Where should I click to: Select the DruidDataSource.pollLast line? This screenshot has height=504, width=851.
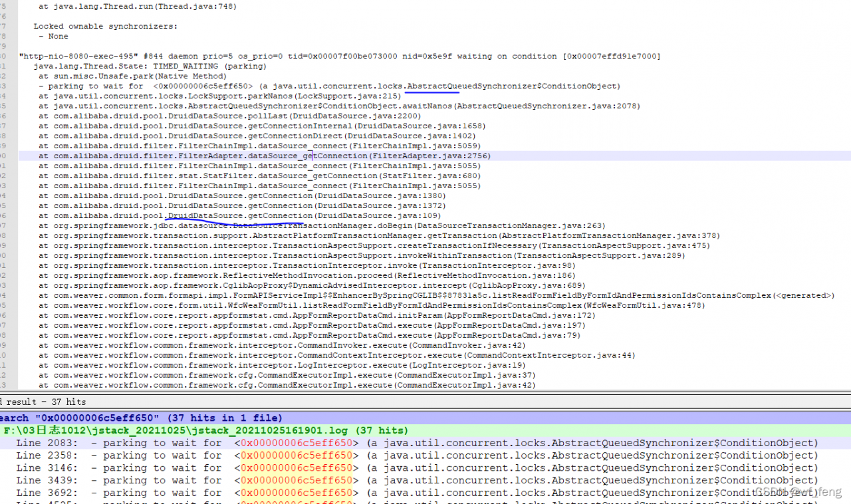click(x=229, y=116)
